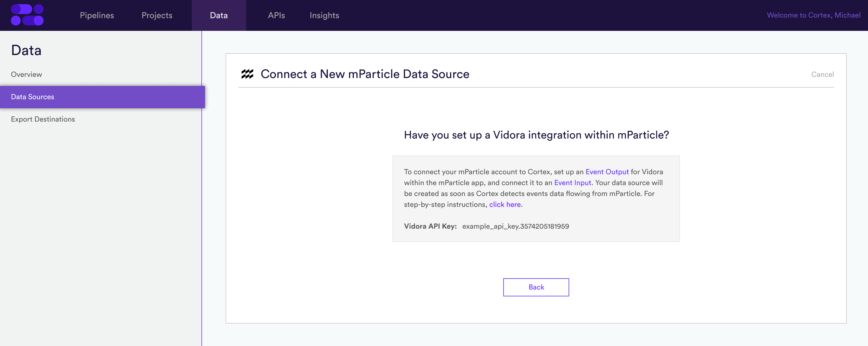Click the example_api_key.3574205181959 value

(515, 227)
